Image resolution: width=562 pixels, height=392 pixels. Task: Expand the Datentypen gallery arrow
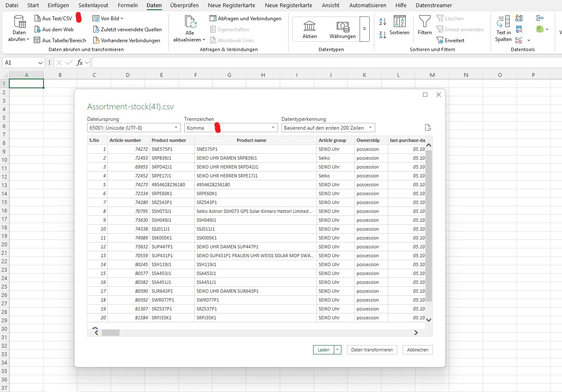click(364, 29)
